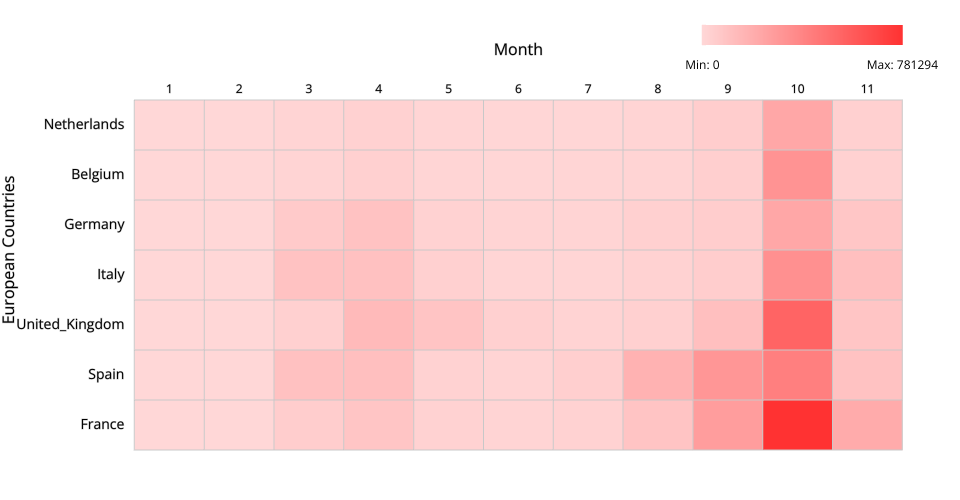Image resolution: width=960 pixels, height=500 pixels.
Task: Click the Netherlands month 1 cell
Action: [x=169, y=125]
